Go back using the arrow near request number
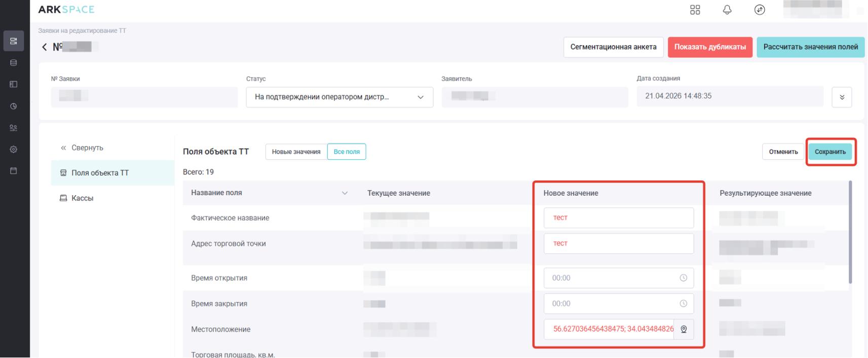 pyautogui.click(x=45, y=47)
